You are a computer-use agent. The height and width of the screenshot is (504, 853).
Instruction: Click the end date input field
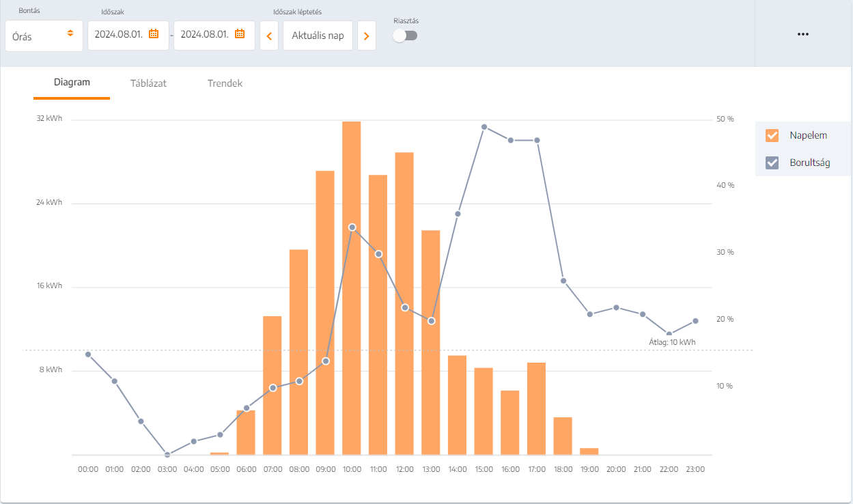[204, 34]
